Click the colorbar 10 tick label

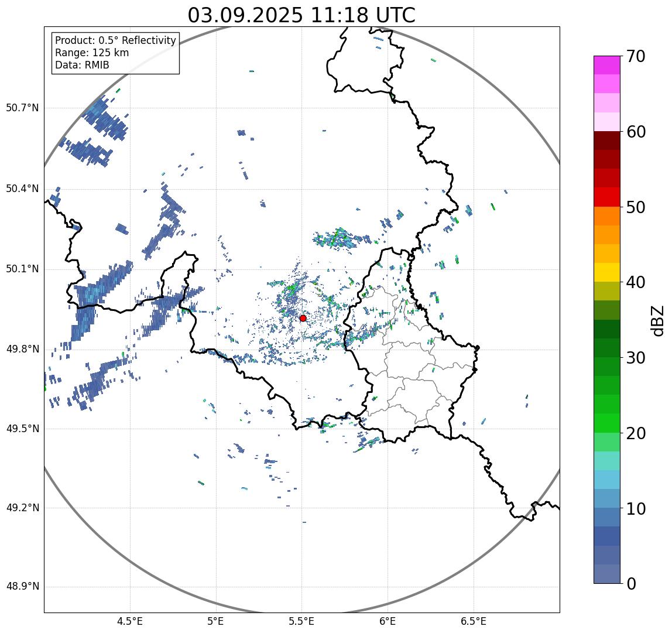coord(636,509)
